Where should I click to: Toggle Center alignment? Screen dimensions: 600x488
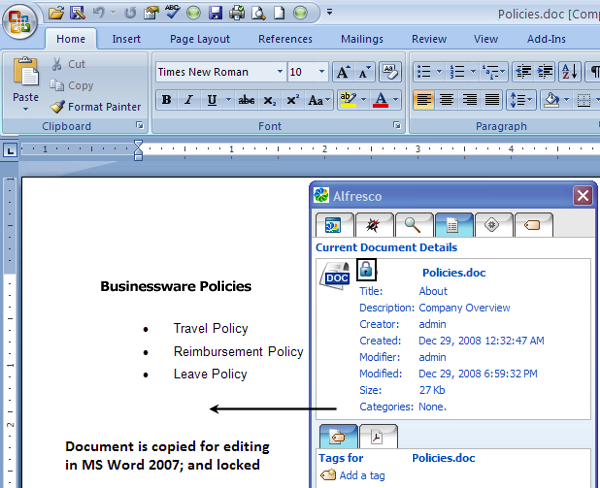click(x=447, y=100)
